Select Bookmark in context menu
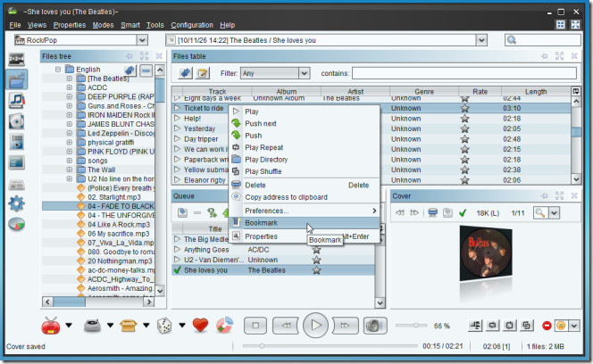The width and height of the screenshot is (593, 364). (x=305, y=223)
